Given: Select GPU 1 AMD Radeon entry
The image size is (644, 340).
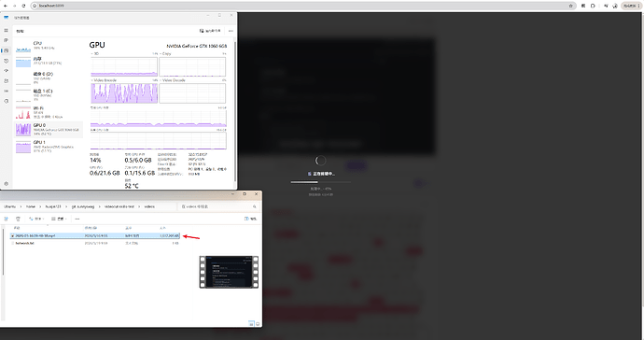Looking at the screenshot, I should click(49, 147).
